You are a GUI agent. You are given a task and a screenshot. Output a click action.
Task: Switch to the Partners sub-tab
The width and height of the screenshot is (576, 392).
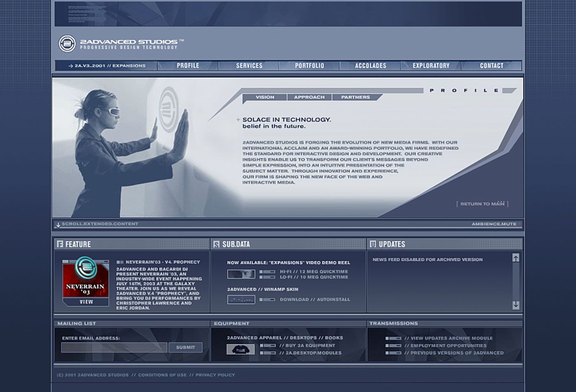tap(355, 97)
